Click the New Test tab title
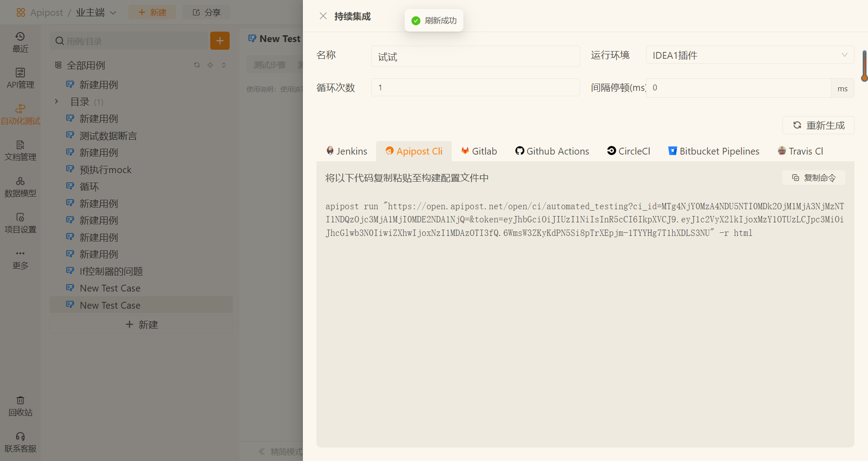Screen dimensions: 868x461 [x=280, y=39]
